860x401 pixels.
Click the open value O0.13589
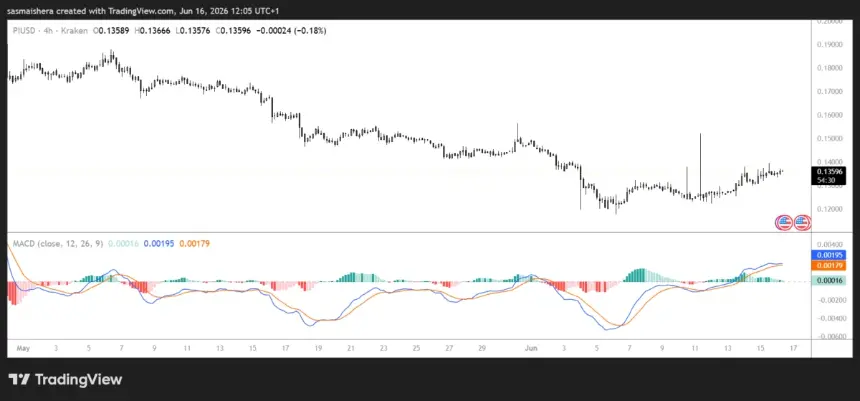point(111,31)
